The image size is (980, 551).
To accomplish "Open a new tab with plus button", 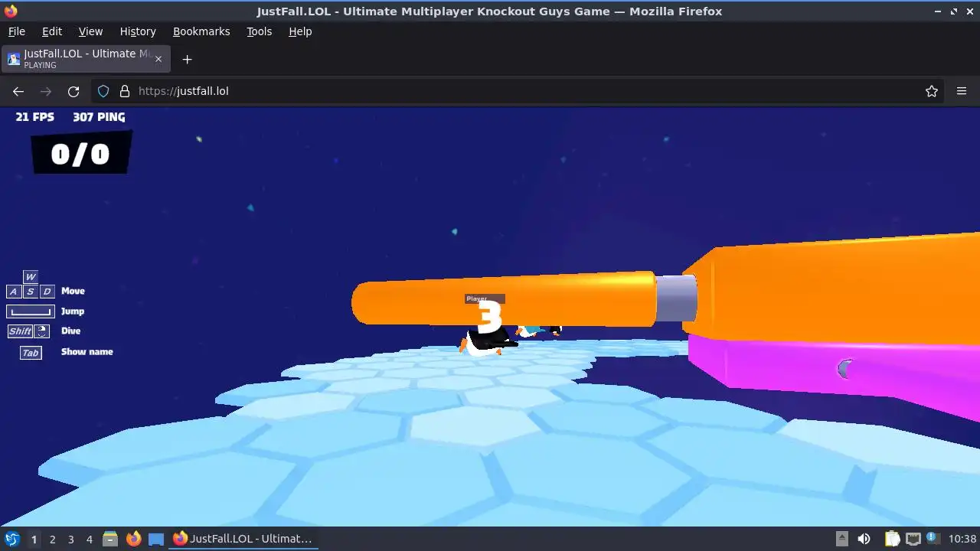I will click(x=187, y=59).
